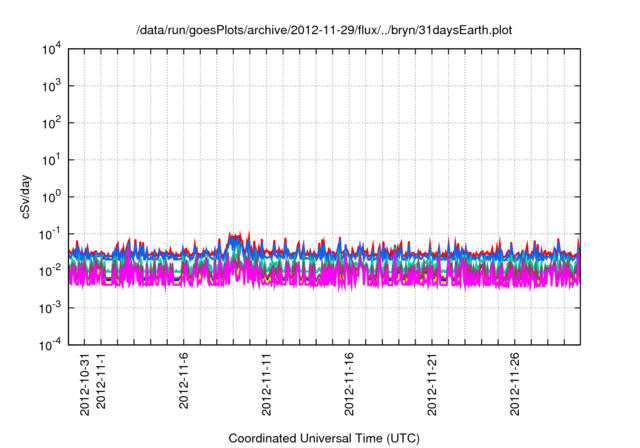
Task: Select the 2012-10-31 date tick label
Action: coord(85,385)
